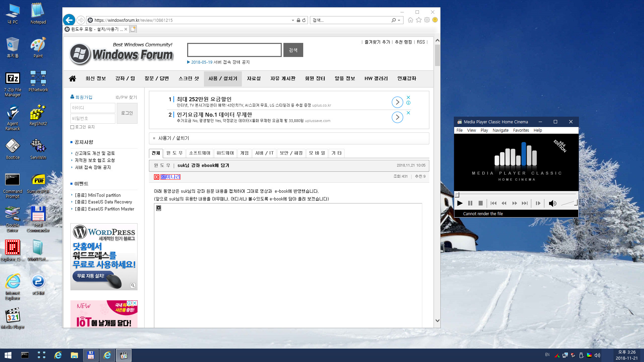Image resolution: width=644 pixels, height=362 pixels.
Task: Open the 자료실 nav menu
Action: 254,78
